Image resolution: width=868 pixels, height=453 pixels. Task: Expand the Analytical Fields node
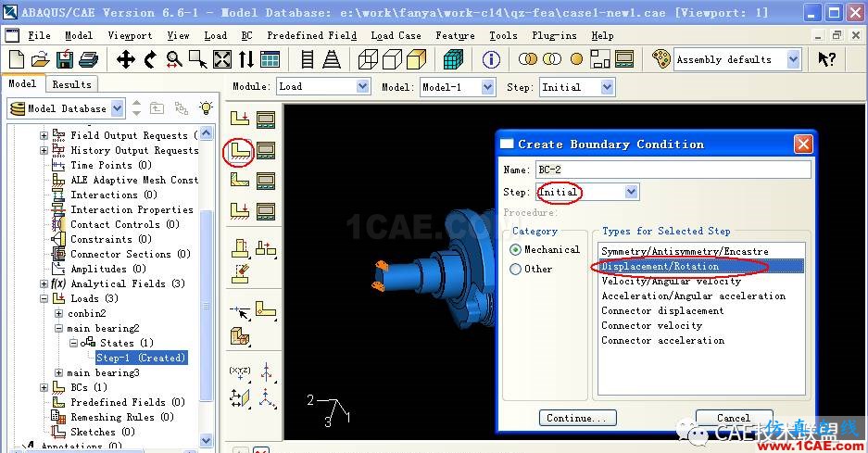coord(44,283)
